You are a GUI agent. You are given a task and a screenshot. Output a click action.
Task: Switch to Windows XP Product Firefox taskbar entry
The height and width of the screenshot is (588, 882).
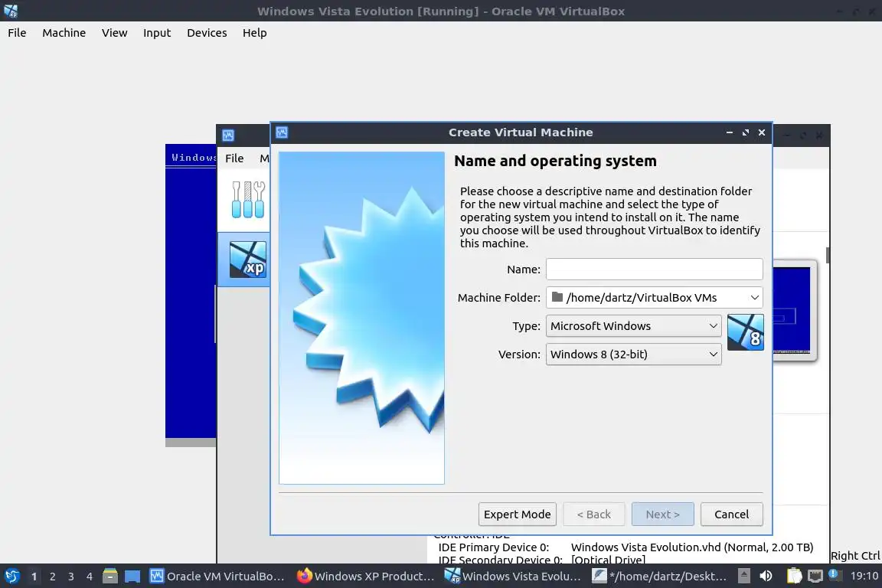(x=365, y=577)
